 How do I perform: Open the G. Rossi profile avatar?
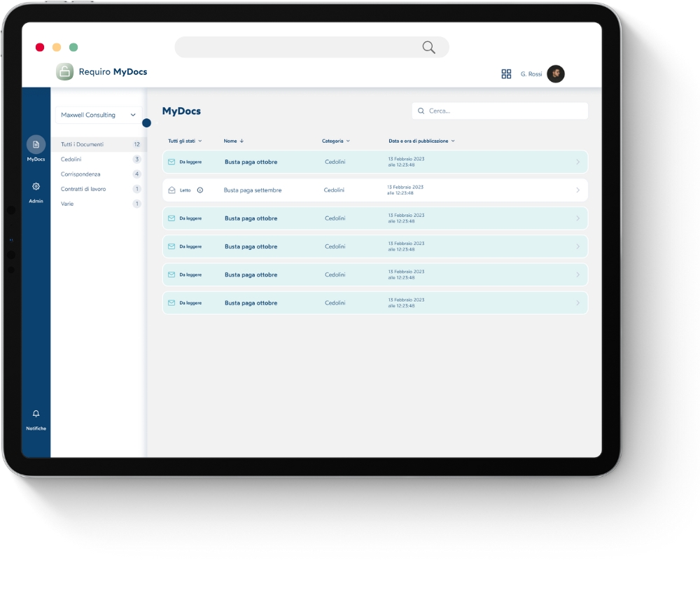coord(555,73)
